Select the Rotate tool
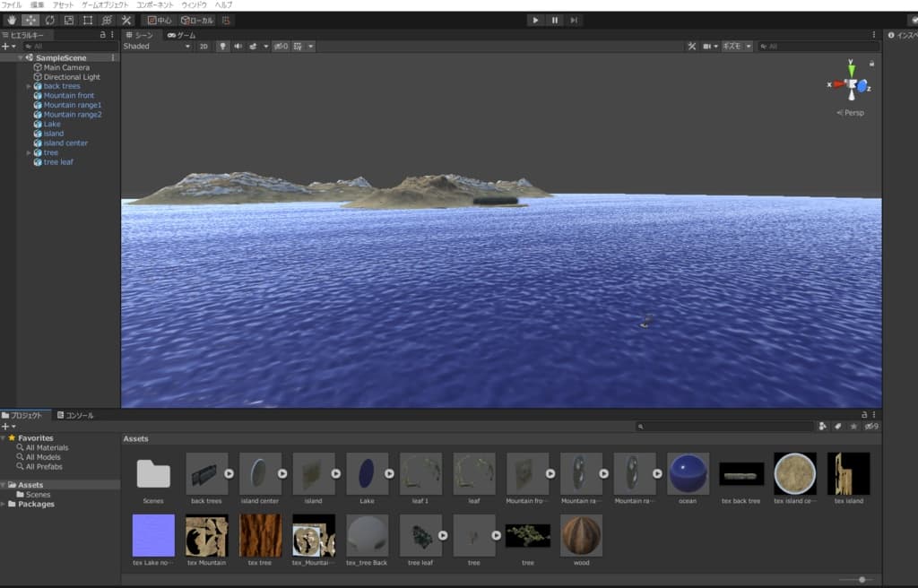The width and height of the screenshot is (918, 588). point(49,20)
